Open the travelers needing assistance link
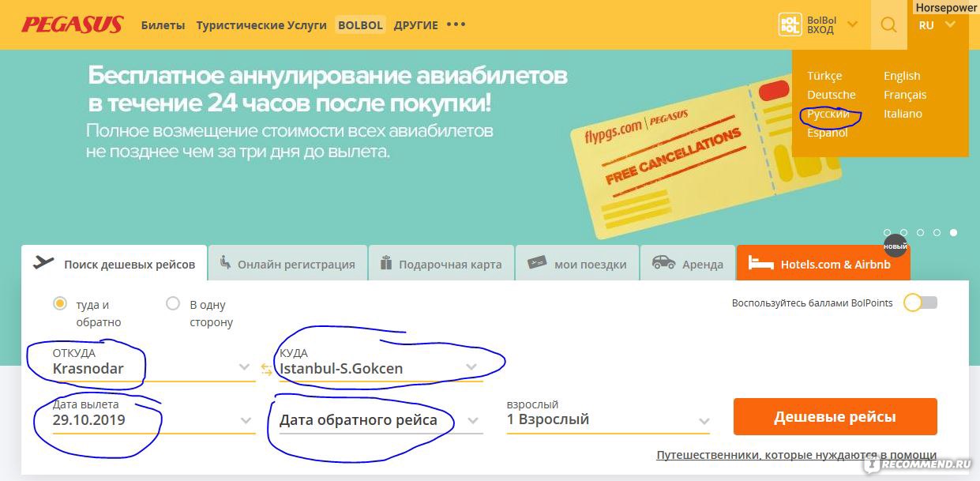The image size is (980, 481). click(796, 455)
